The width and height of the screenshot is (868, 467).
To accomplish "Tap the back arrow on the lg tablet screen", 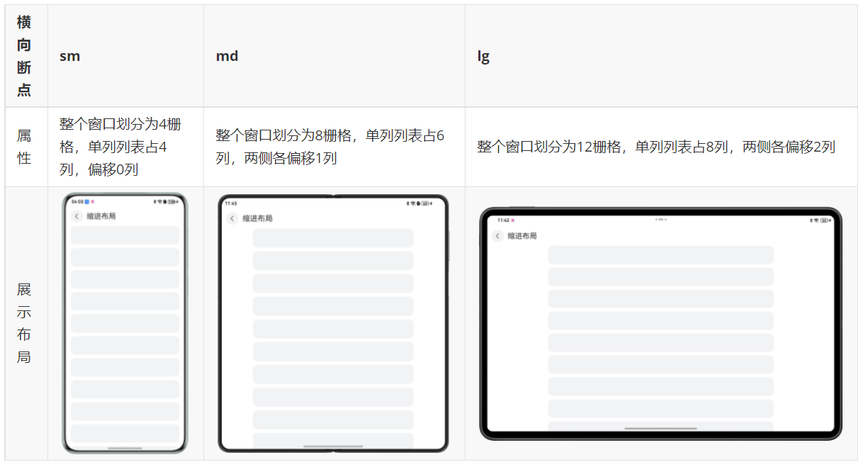I will click(497, 236).
